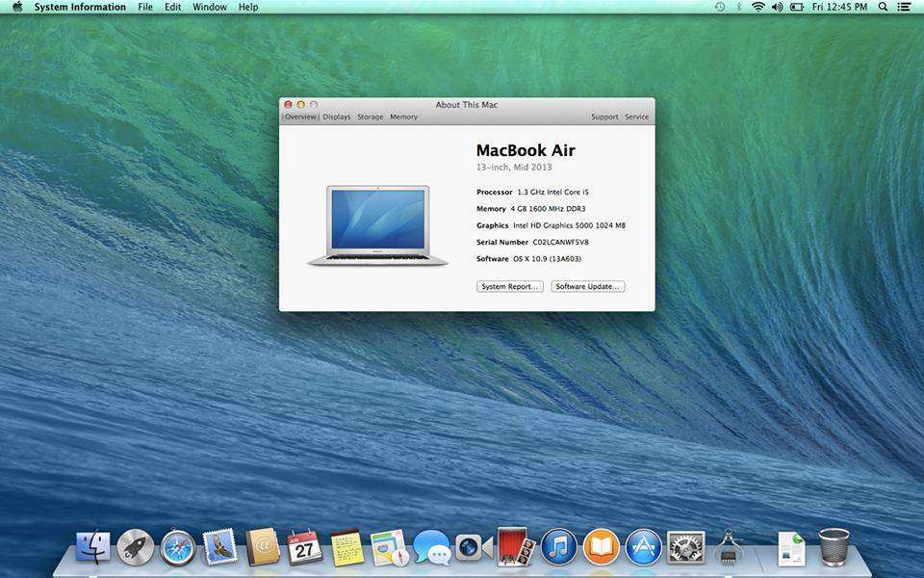Open Messages speech bubbles icon
Image resolution: width=924 pixels, height=578 pixels.
click(432, 547)
